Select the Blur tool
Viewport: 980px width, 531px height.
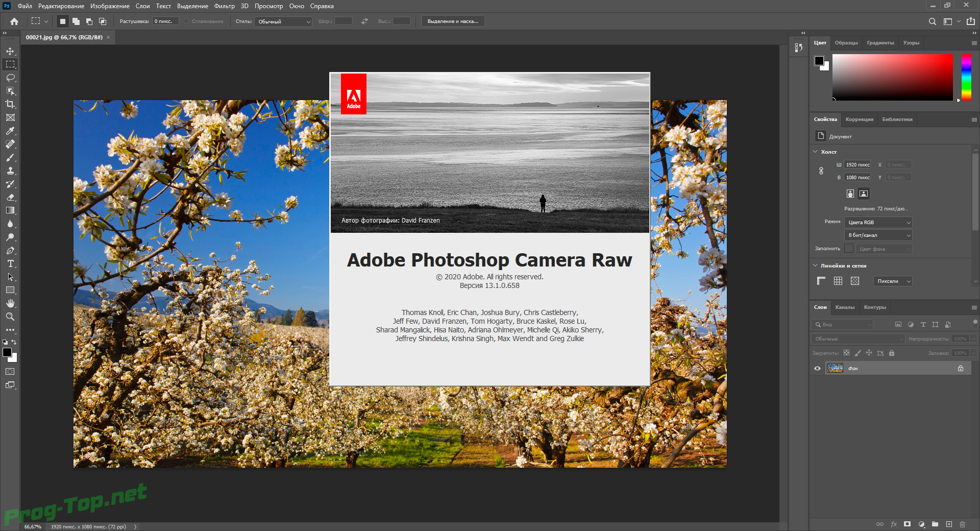click(10, 224)
